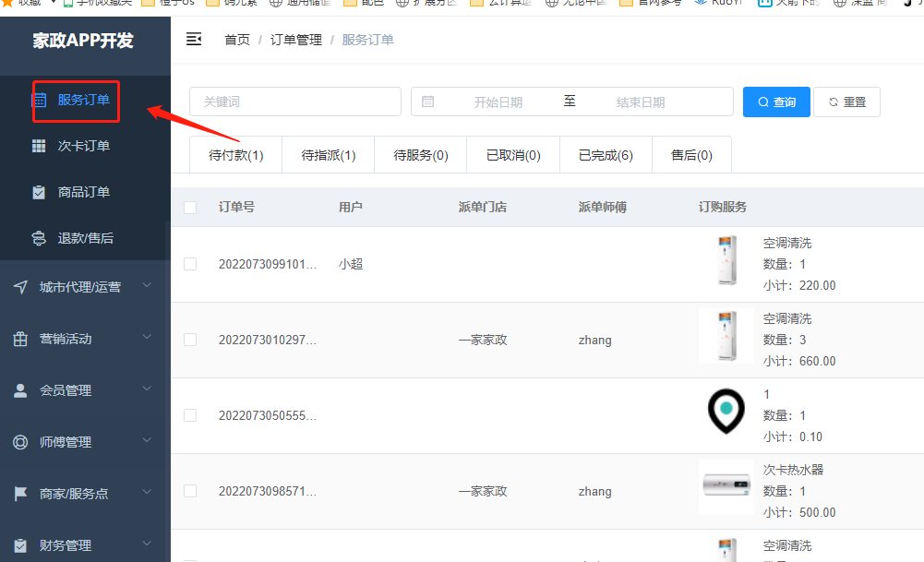Switch to the 已取消(0) tab

pos(513,155)
